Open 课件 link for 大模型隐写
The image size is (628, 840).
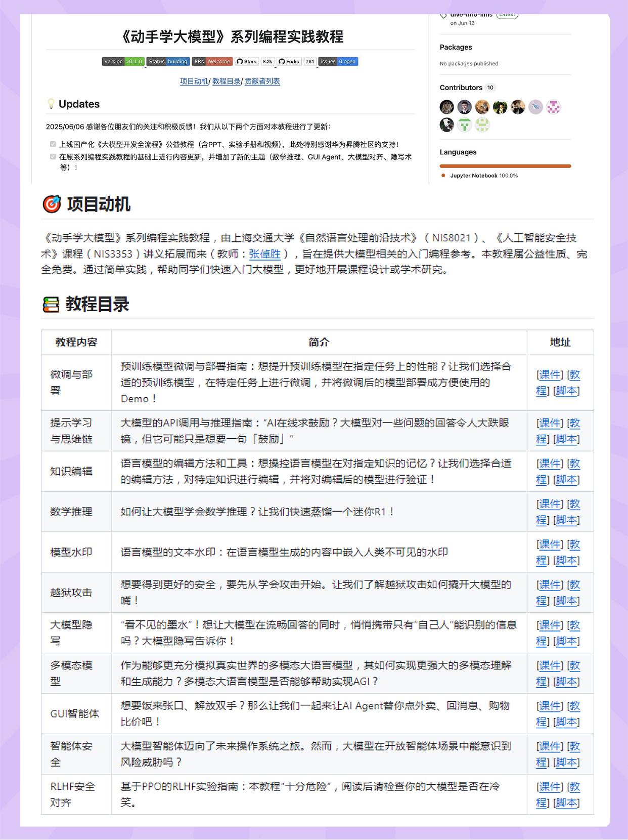(550, 625)
